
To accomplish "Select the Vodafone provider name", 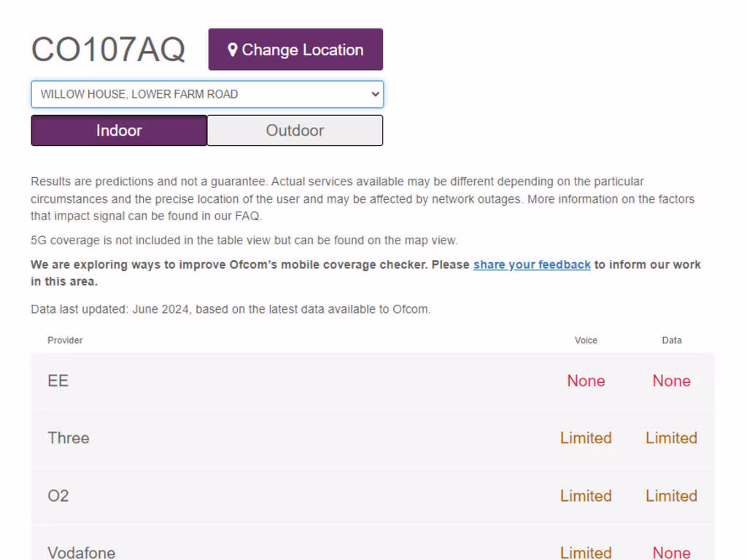I will coord(81,552).
